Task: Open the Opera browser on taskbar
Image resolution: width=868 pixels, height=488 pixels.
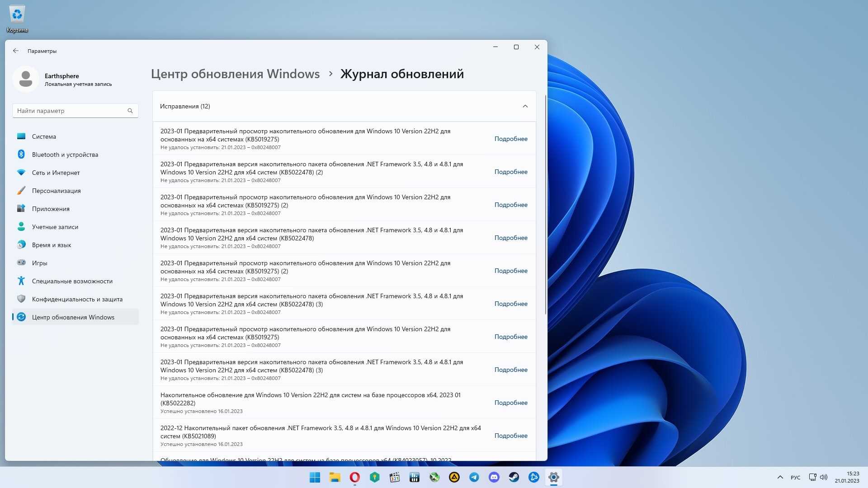Action: 354,477
